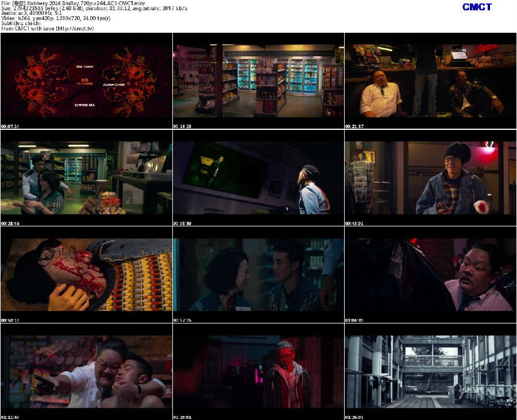Click the 00:21:37 timestamp label
Viewport: 517px width, 420px height.
(x=354, y=126)
